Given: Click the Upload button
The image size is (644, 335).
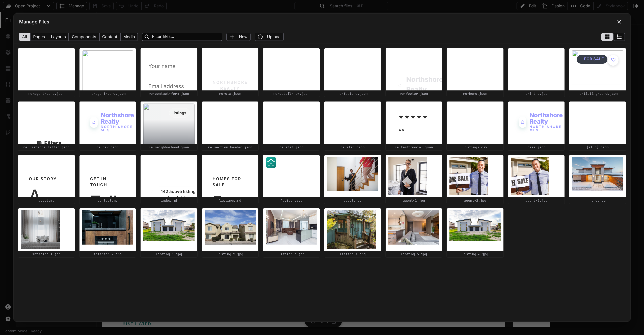Looking at the screenshot, I should tap(269, 37).
